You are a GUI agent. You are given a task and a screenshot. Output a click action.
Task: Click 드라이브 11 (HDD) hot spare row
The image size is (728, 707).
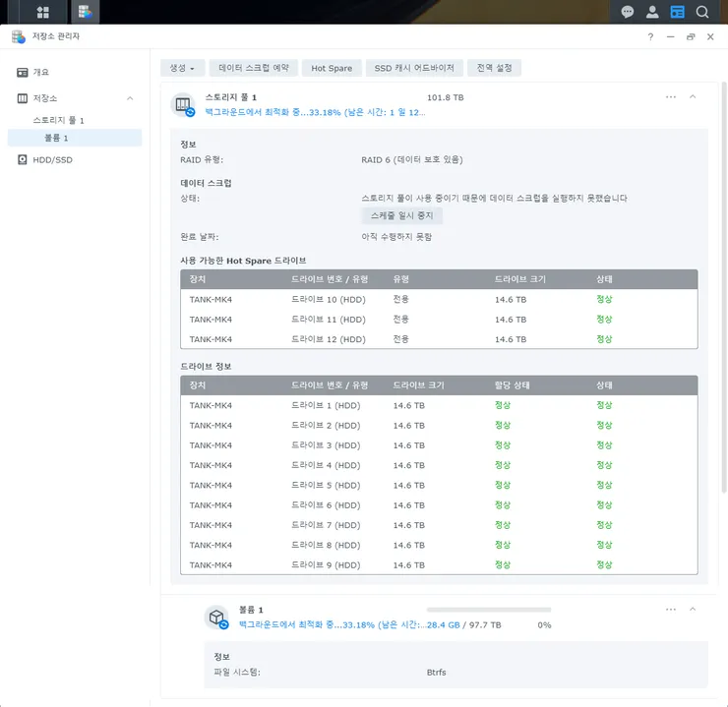click(x=439, y=320)
